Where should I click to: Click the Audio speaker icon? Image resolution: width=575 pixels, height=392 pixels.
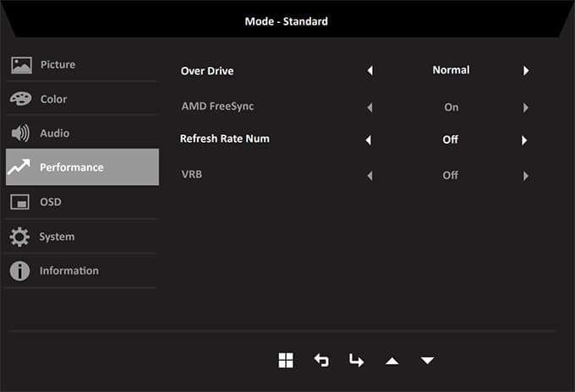tap(20, 133)
